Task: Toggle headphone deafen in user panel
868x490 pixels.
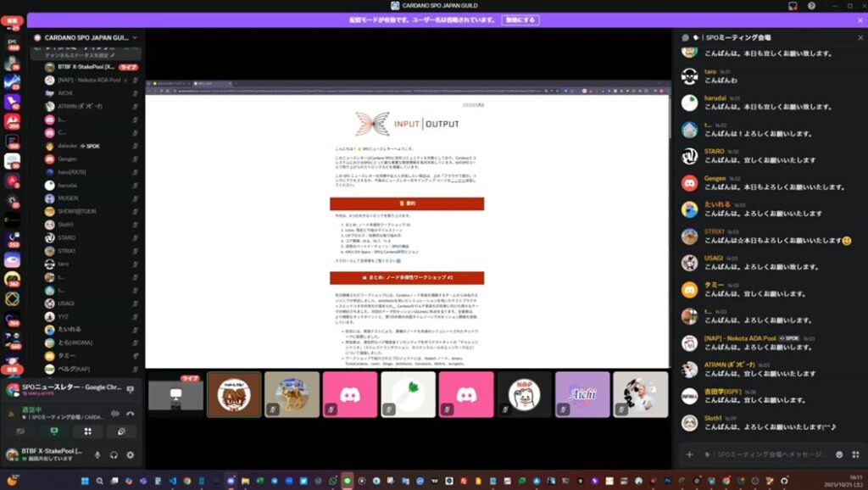Action: 114,455
